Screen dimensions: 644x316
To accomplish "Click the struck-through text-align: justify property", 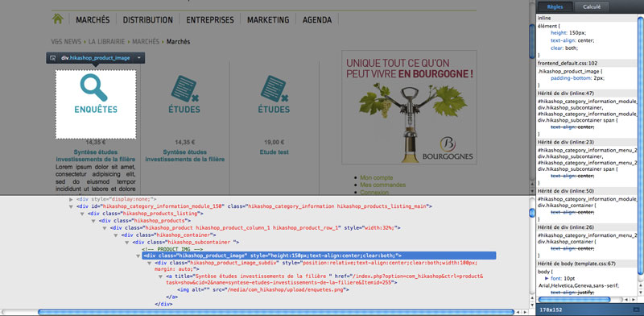I will point(572,292).
